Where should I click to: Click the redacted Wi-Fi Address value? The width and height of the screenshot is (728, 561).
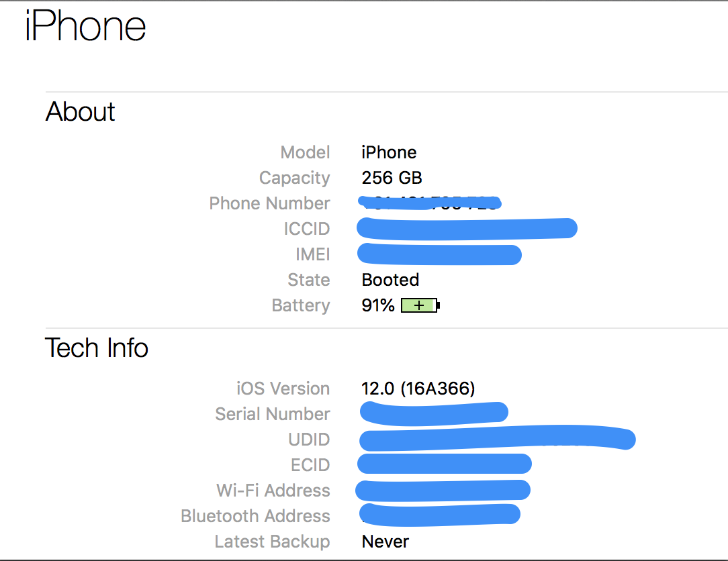pyautogui.click(x=443, y=491)
